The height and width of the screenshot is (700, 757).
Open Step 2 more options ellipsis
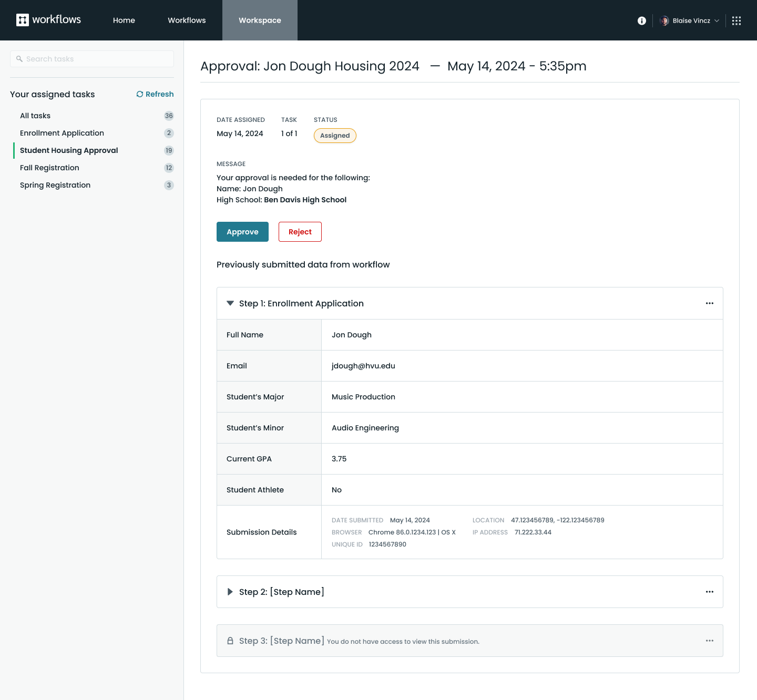tap(709, 592)
